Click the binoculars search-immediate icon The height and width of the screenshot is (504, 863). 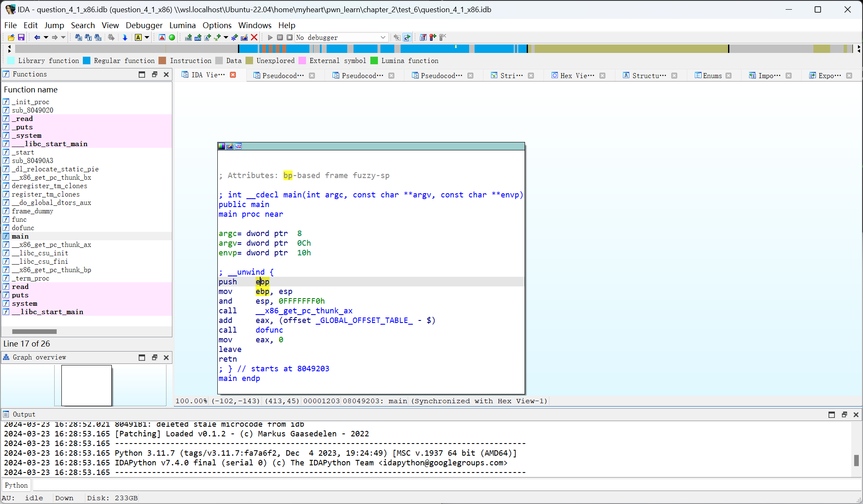[78, 37]
